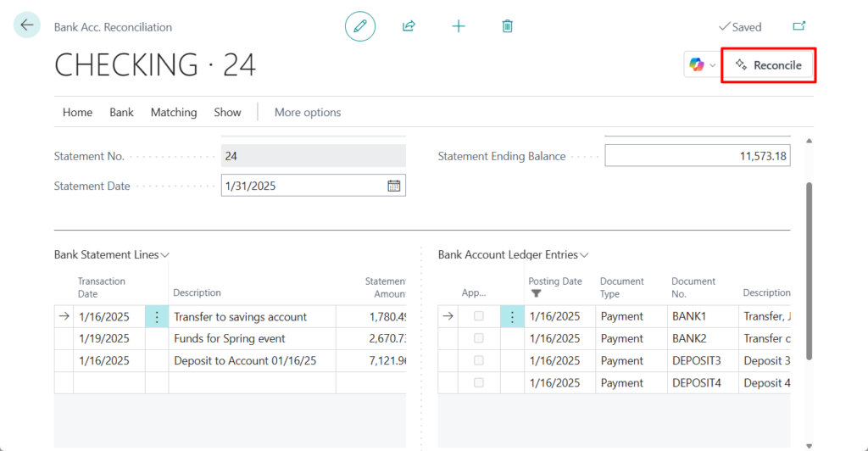Open the Bank menu
868x451 pixels.
(121, 112)
